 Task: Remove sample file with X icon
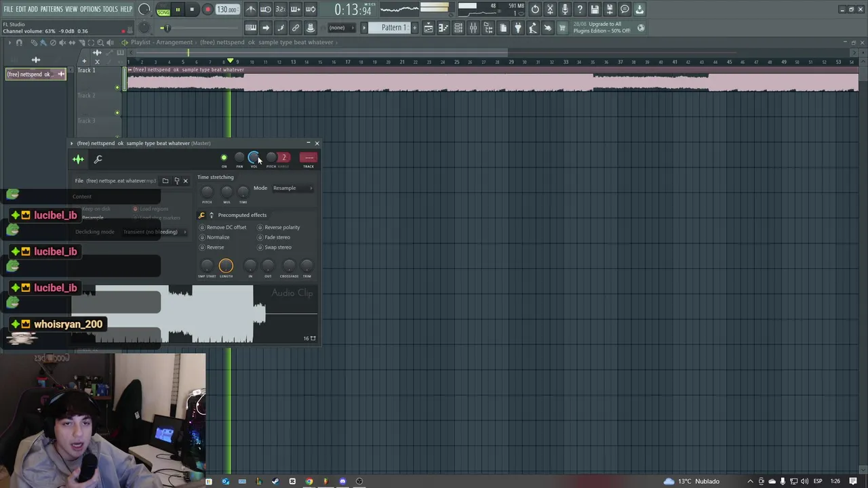coord(185,181)
